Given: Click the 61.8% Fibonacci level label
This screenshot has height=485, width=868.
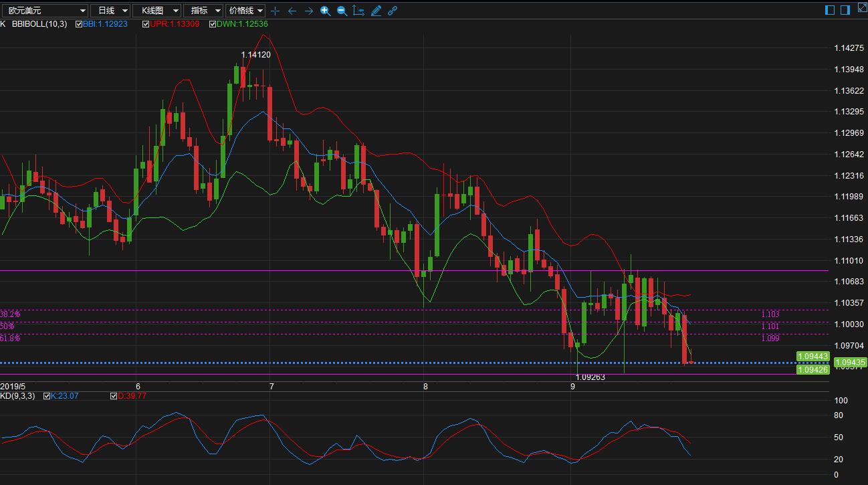Looking at the screenshot, I should (x=10, y=338).
